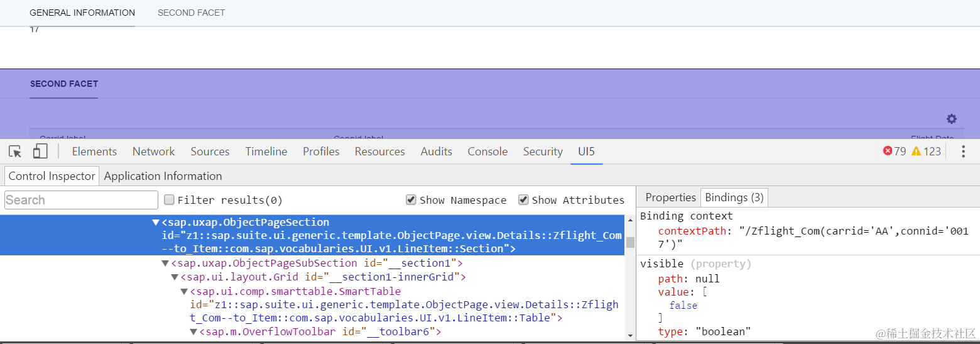Toggle device mode icon in DevTools
The image size is (980, 344).
pyautogui.click(x=40, y=152)
